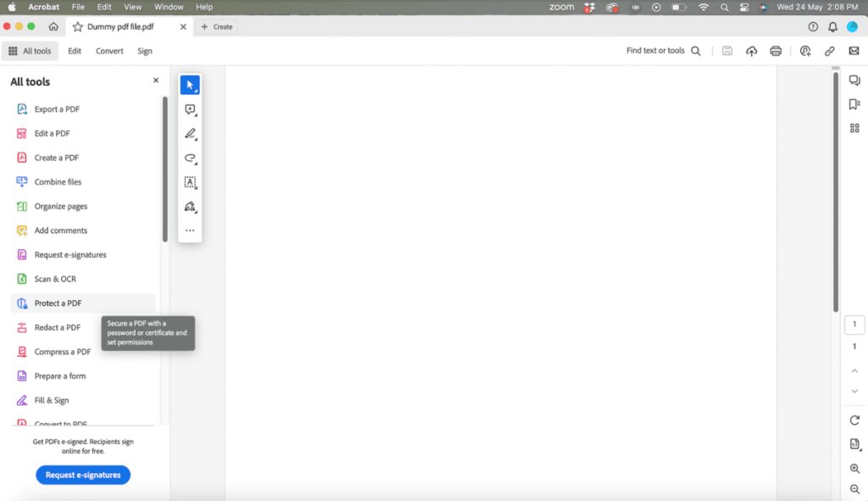Open the email sharing option
This screenshot has height=501, width=868.
click(x=854, y=50)
